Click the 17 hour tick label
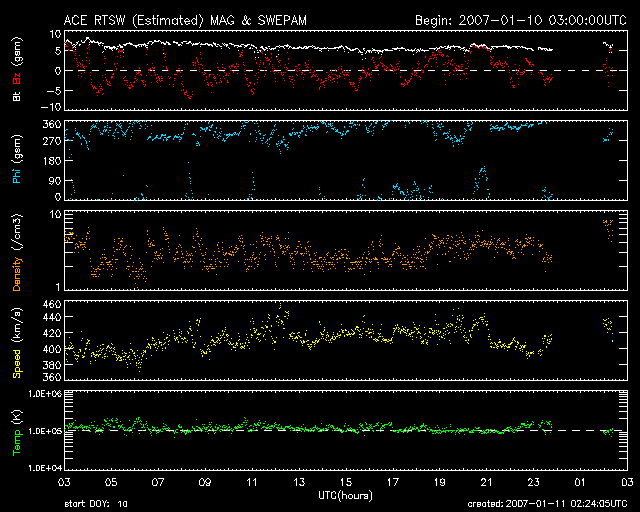Screen dimensions: 640x512 [x=392, y=483]
